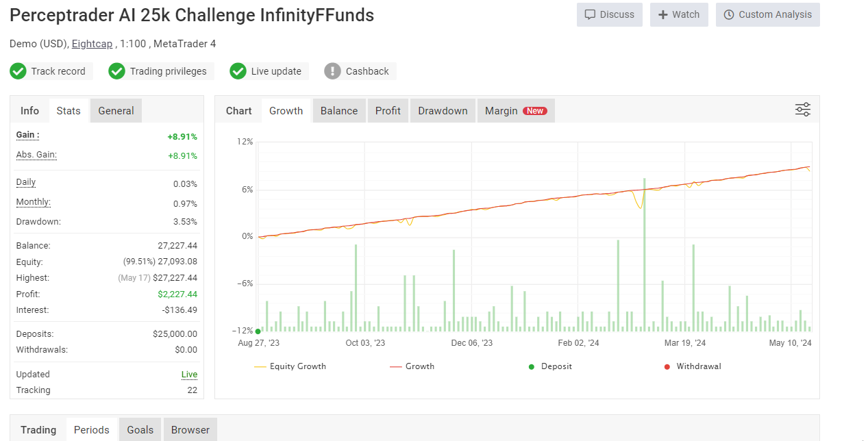Toggle Withdrawal legend marker visibility

(x=692, y=366)
